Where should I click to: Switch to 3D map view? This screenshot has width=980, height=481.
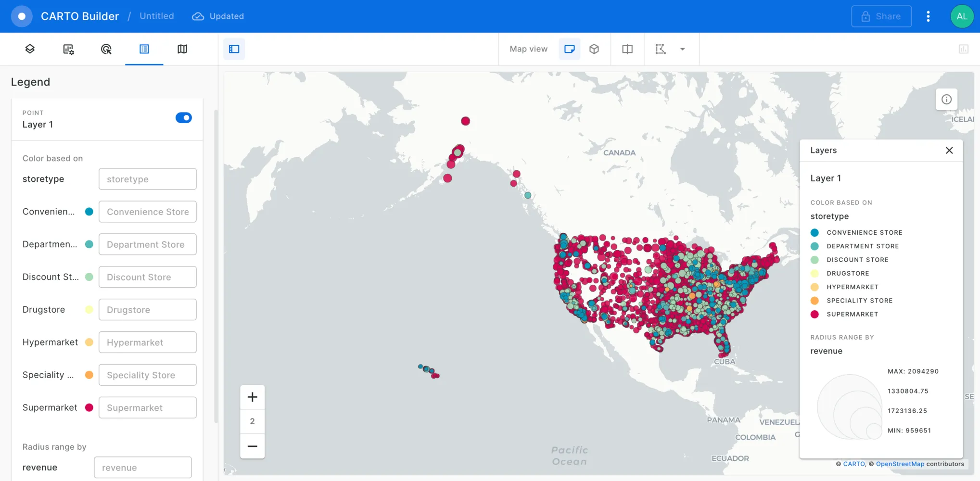(x=594, y=49)
